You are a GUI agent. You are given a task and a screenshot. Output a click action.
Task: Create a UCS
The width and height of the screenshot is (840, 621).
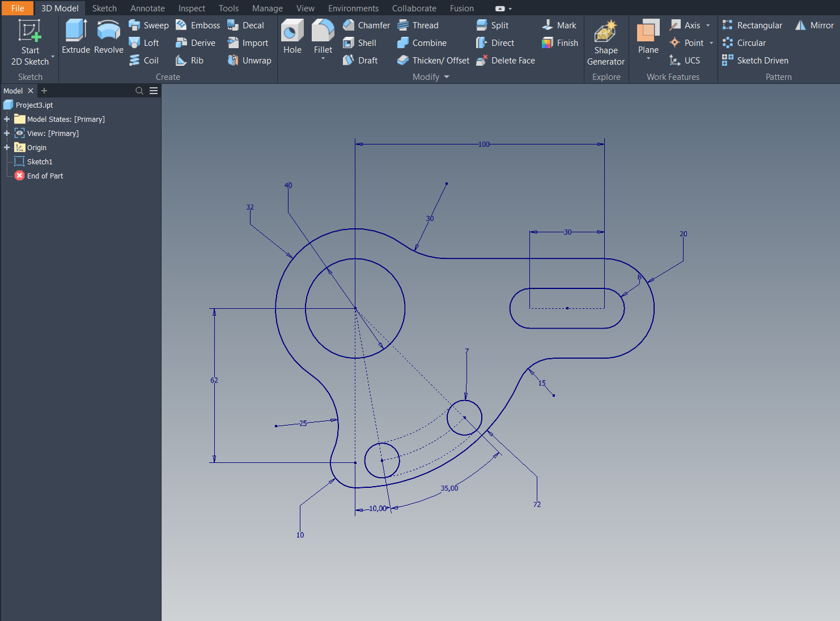(684, 61)
